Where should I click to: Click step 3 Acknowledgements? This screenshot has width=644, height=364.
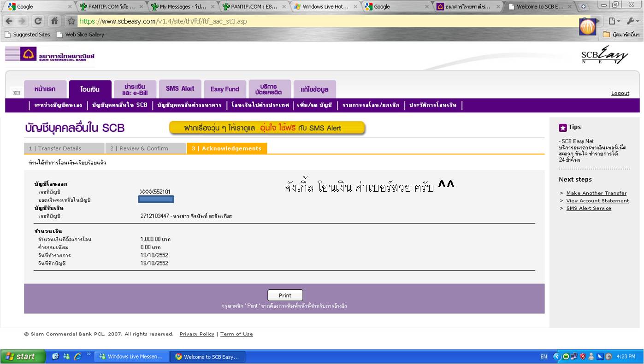click(227, 148)
